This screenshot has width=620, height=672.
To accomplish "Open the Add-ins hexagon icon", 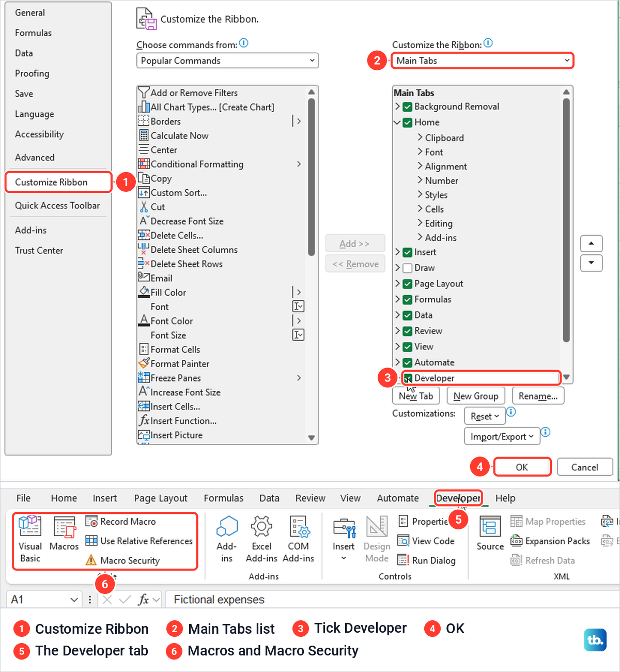I will [227, 527].
